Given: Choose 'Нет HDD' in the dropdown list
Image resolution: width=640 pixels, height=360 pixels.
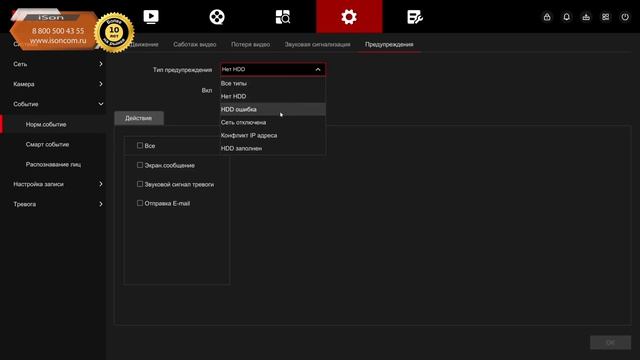Looking at the screenshot, I should click(273, 96).
